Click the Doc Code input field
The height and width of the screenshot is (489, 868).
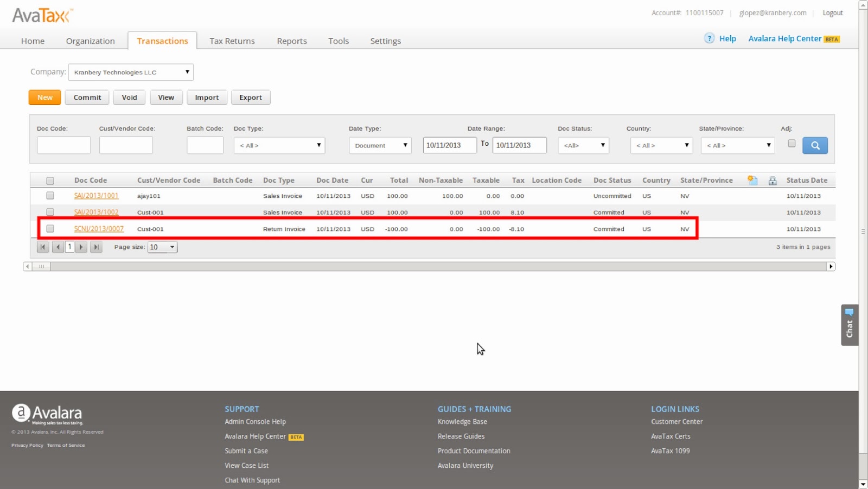[63, 145]
